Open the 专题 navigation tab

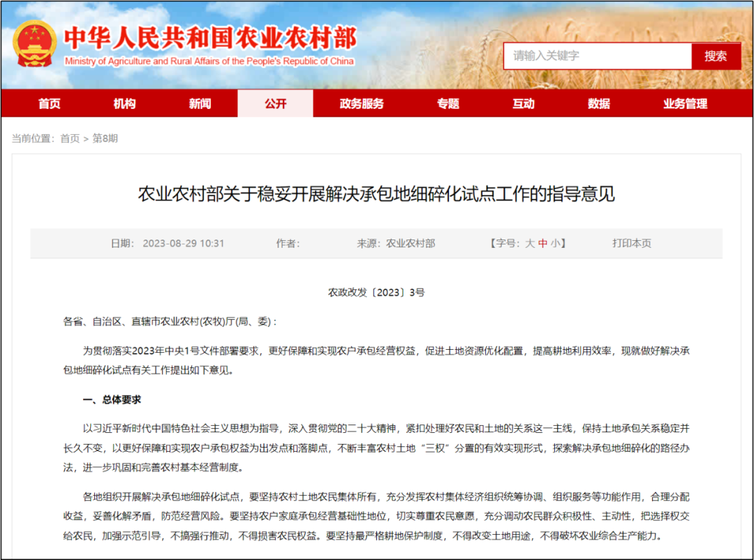tap(448, 103)
